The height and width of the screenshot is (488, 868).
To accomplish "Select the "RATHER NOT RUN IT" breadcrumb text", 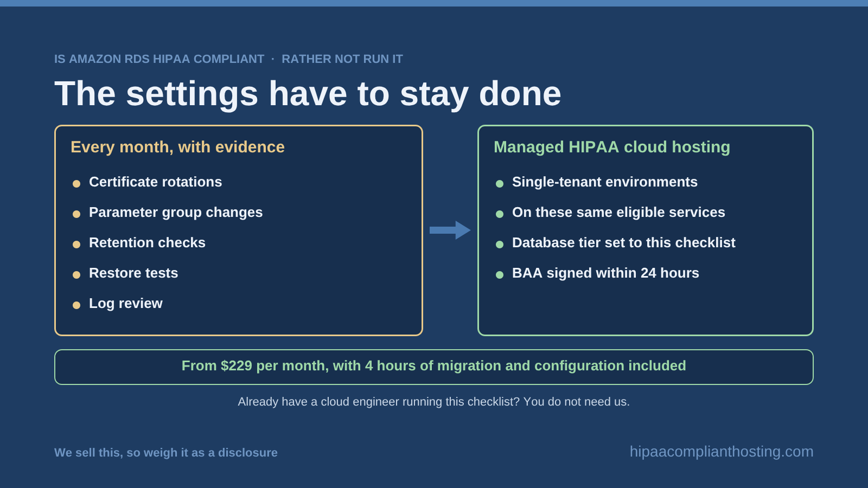I will 342,59.
